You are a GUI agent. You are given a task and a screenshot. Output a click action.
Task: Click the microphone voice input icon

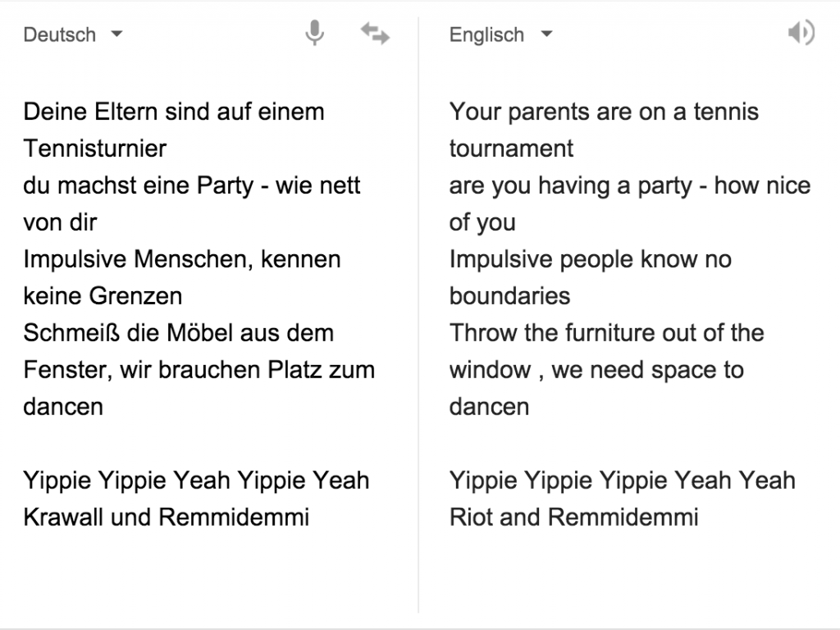click(x=314, y=33)
